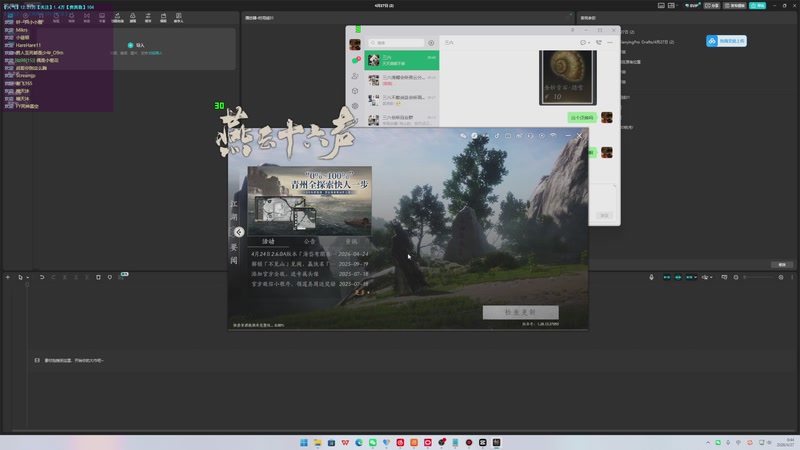The height and width of the screenshot is (450, 800).
Task: Pin the WeChat window on top
Action: [572, 30]
